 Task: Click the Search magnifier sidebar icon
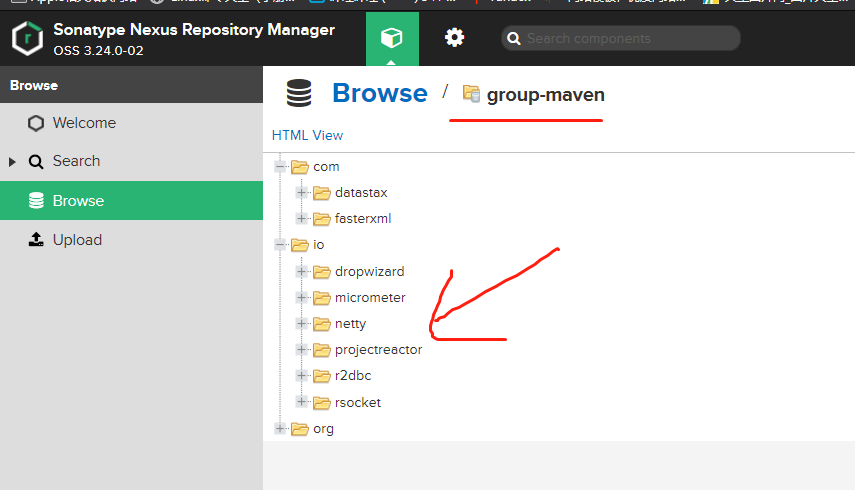coord(36,161)
